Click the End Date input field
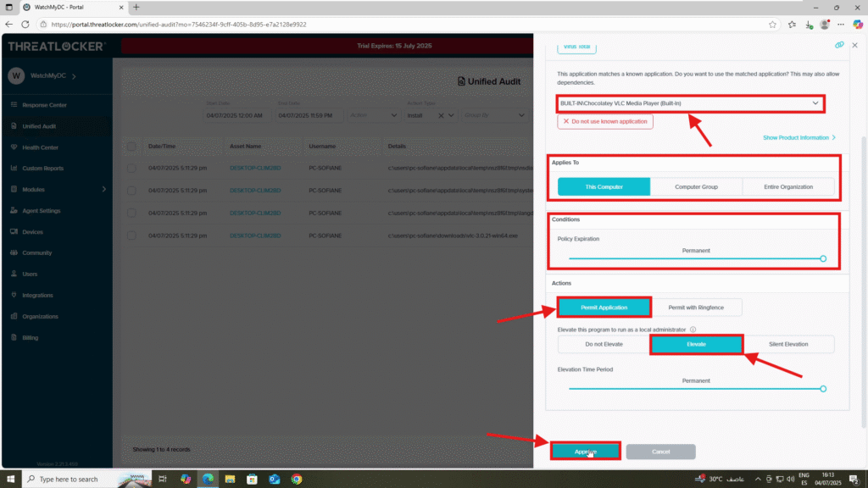 (x=309, y=115)
